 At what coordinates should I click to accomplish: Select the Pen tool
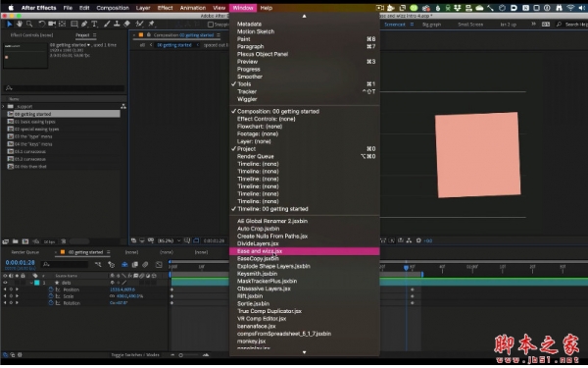pyautogui.click(x=84, y=24)
